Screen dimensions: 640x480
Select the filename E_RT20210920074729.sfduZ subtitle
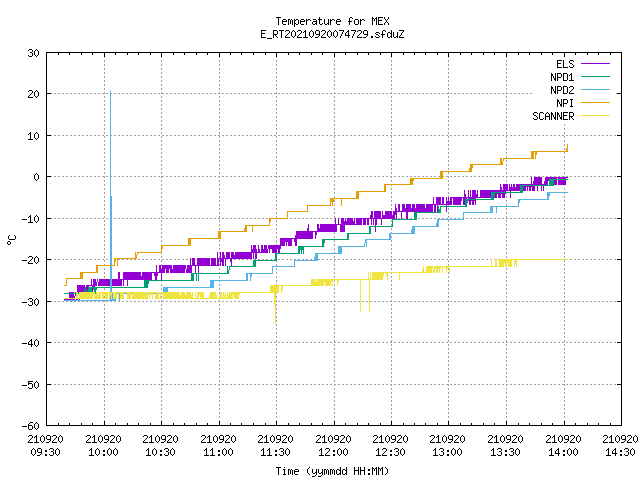click(x=332, y=34)
